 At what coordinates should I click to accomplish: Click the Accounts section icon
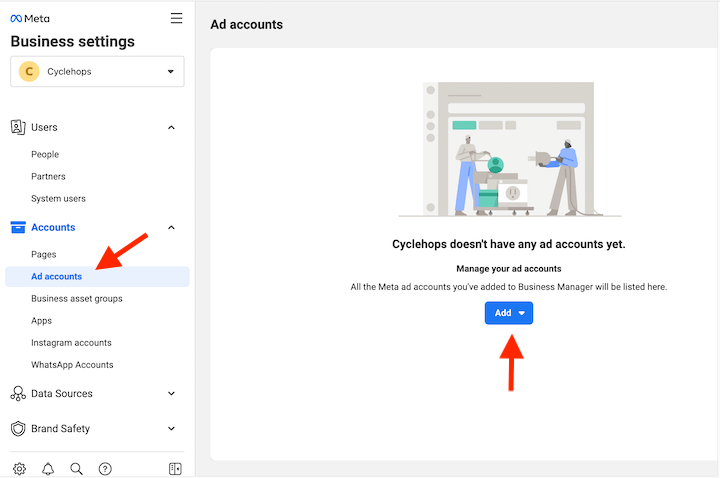[x=18, y=227]
